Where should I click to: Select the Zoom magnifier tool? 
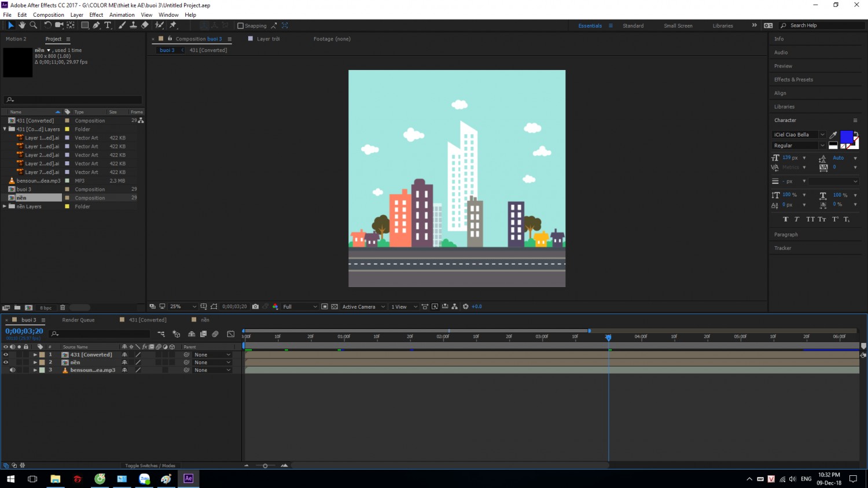pyautogui.click(x=34, y=25)
